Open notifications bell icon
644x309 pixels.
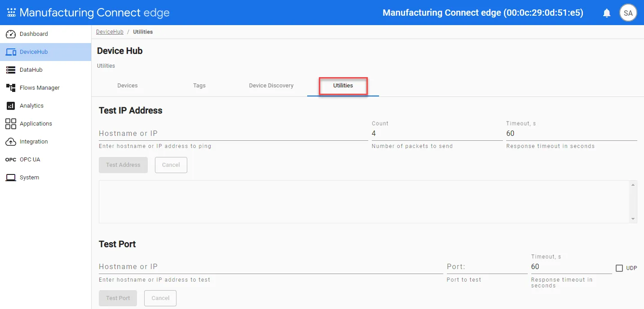tap(607, 13)
